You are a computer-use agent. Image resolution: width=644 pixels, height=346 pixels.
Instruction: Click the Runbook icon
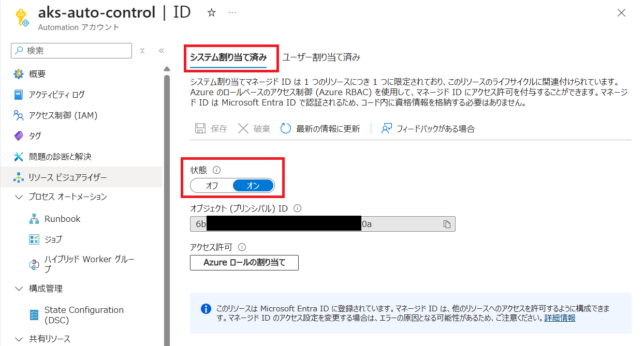34,219
